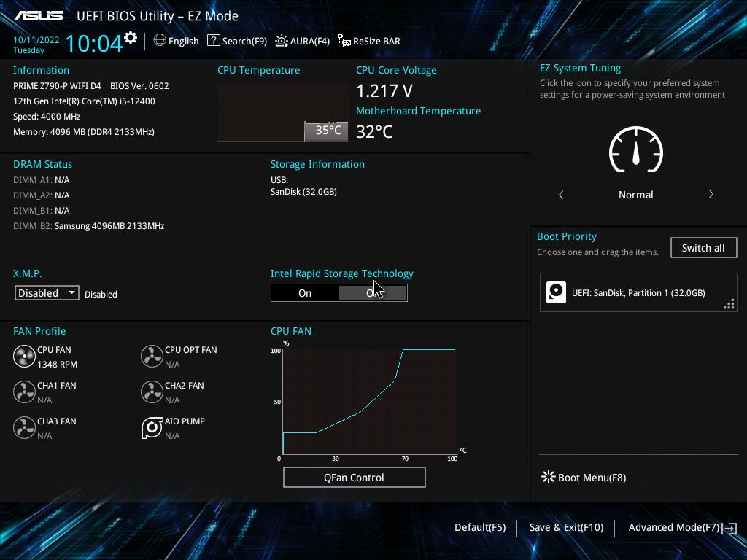Click ReSize BAR text in top bar

(x=376, y=41)
